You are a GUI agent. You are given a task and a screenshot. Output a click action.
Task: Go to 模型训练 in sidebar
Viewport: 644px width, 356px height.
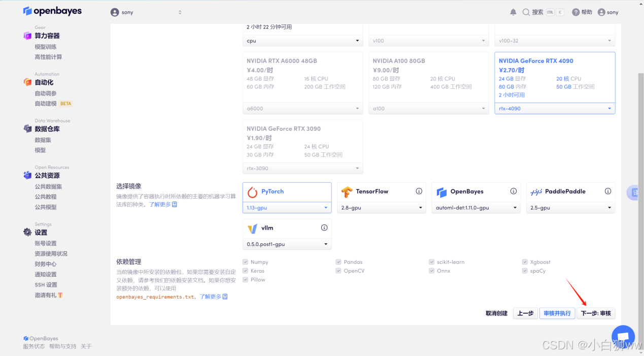click(46, 47)
